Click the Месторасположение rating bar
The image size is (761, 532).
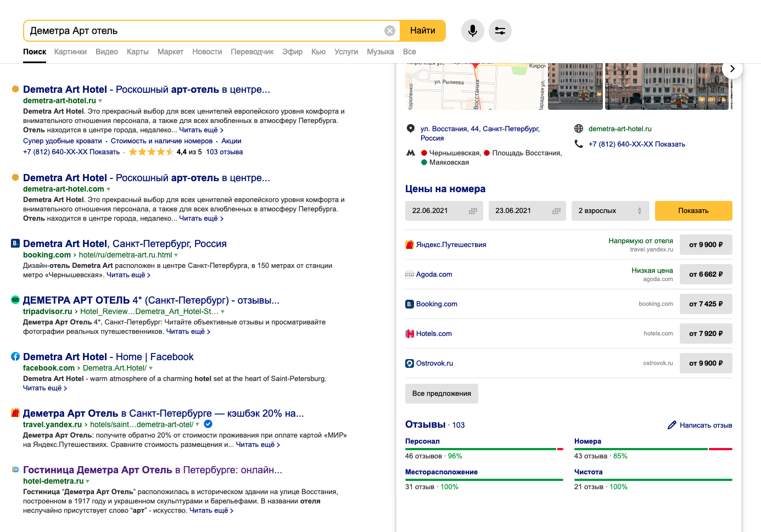(x=484, y=480)
